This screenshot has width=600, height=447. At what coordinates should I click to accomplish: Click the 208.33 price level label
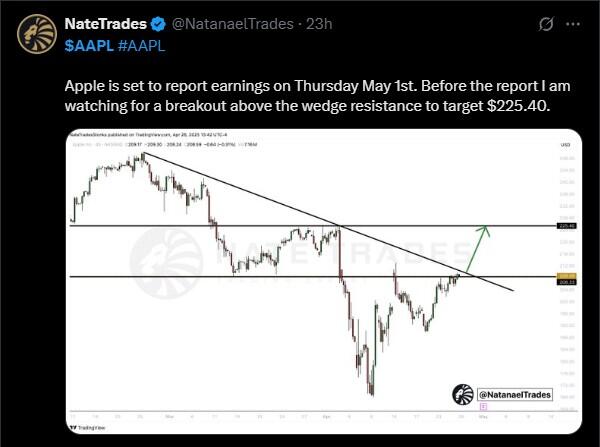(567, 282)
